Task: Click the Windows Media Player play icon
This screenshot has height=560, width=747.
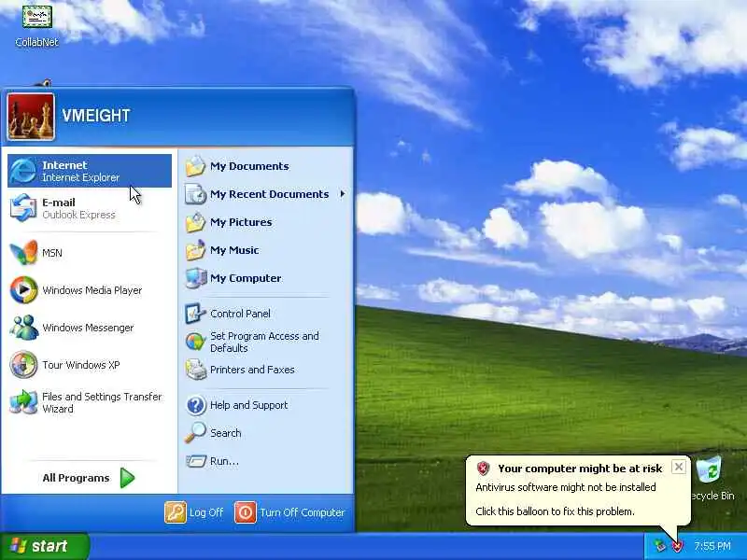Action: pos(23,290)
